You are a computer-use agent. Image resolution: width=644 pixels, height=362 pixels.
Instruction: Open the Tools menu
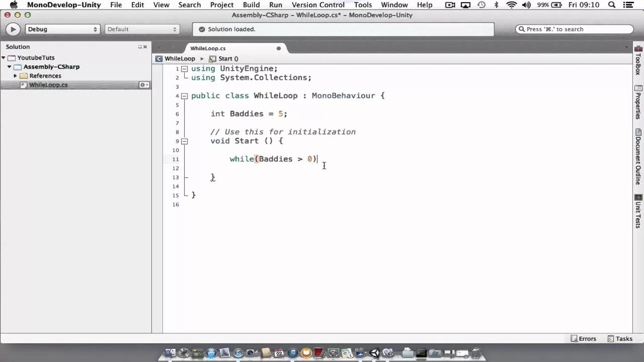pos(363,5)
